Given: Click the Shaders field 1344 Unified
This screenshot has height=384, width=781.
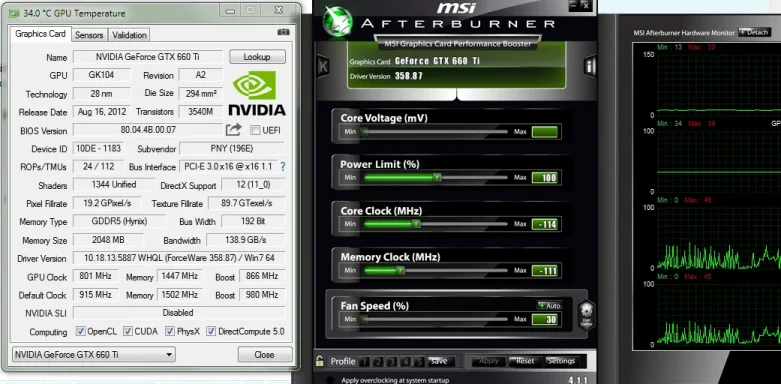Looking at the screenshot, I should coord(114,185).
